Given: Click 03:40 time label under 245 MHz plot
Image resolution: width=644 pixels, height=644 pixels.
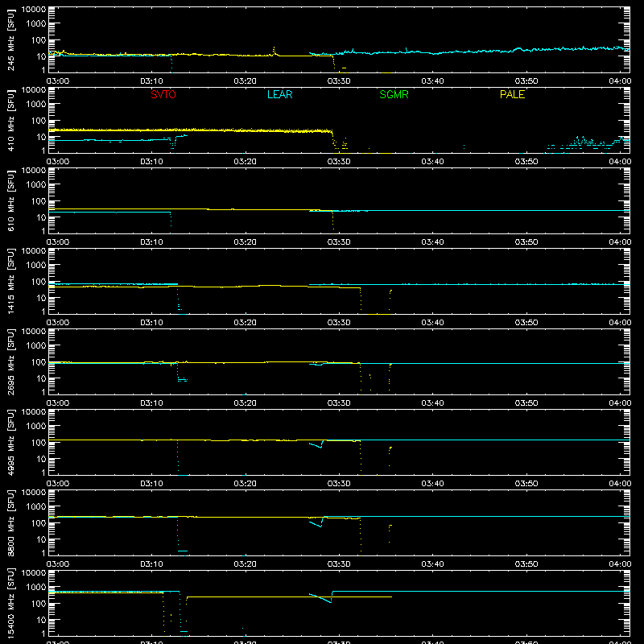Looking at the screenshot, I should click(x=432, y=81).
